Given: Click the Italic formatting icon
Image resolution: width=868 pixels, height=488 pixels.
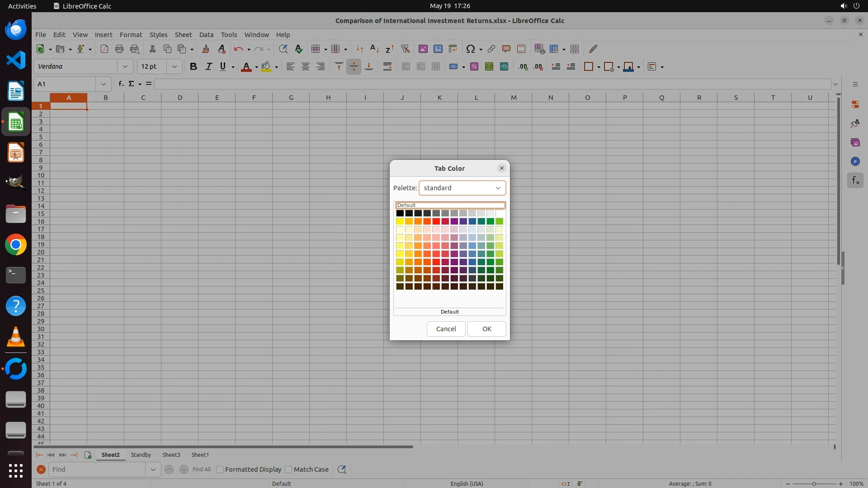Looking at the screenshot, I should [208, 67].
